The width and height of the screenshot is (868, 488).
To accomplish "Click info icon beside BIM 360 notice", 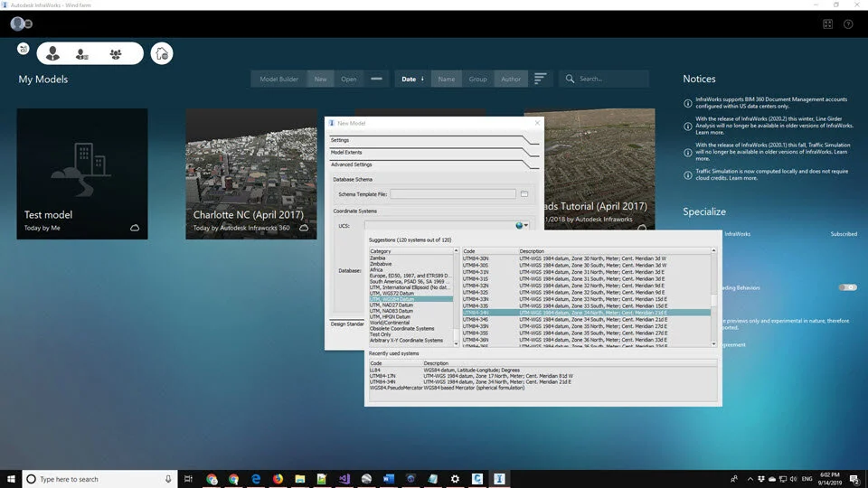I will [x=687, y=103].
